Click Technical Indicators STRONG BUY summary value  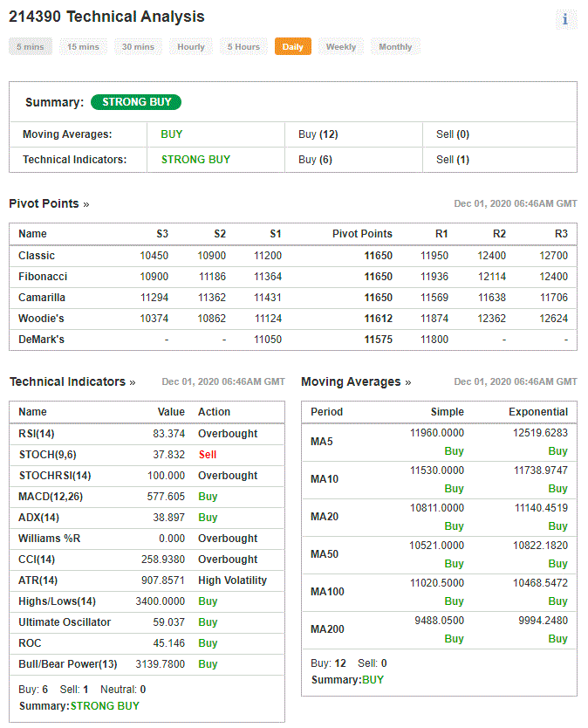[195, 160]
